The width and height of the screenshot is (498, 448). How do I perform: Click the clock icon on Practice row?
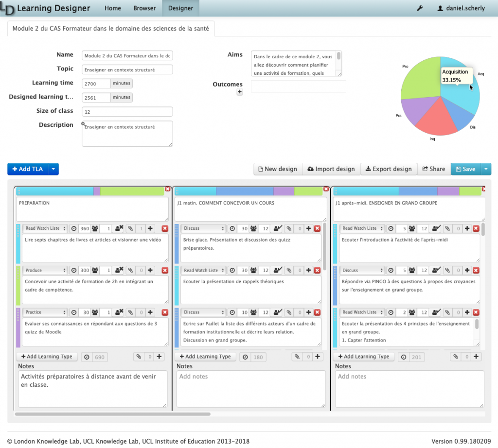tap(74, 312)
